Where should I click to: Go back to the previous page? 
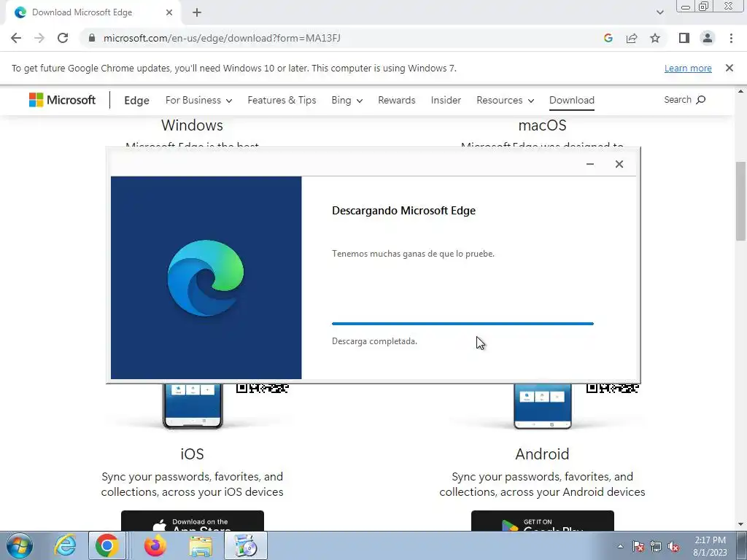pyautogui.click(x=16, y=38)
